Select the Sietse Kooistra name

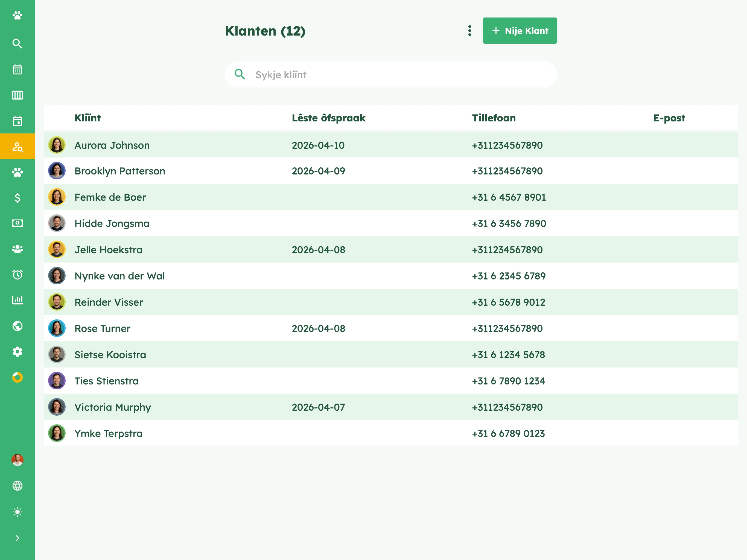110,355
